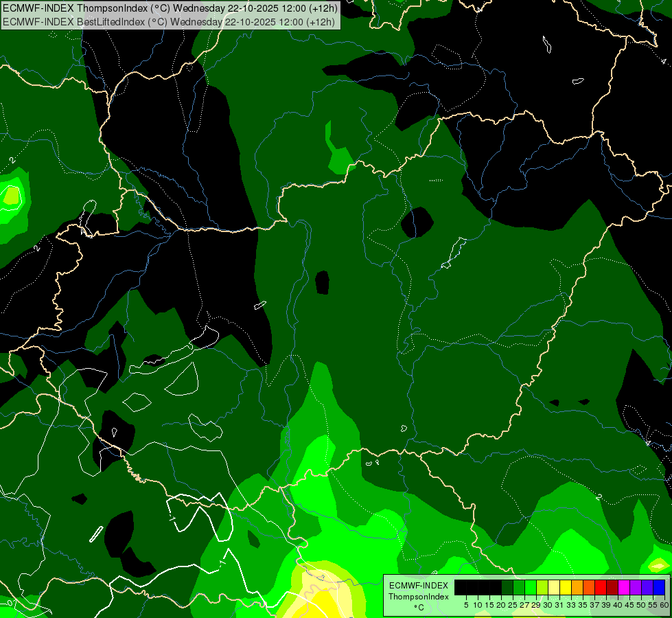Click the legend tick value 27
The image size is (672, 618).
click(524, 605)
